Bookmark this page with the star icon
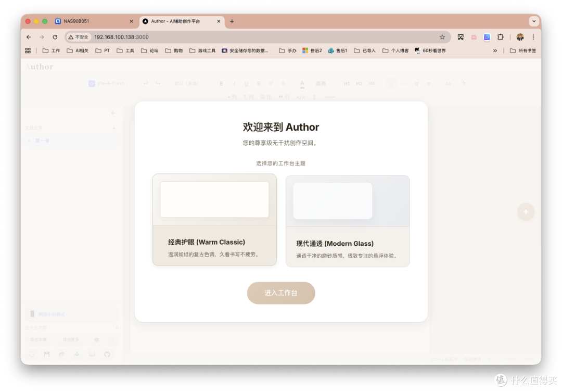Screen dimensions: 562x392 click(442, 37)
